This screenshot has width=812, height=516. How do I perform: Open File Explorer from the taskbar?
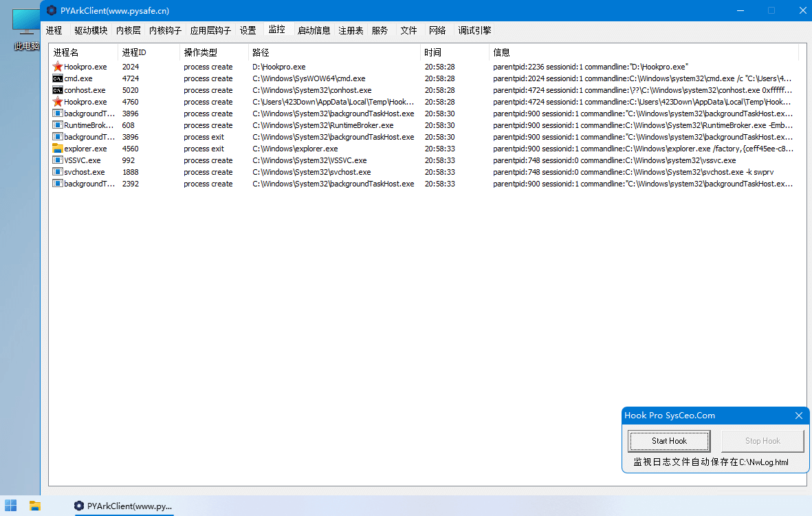34,506
